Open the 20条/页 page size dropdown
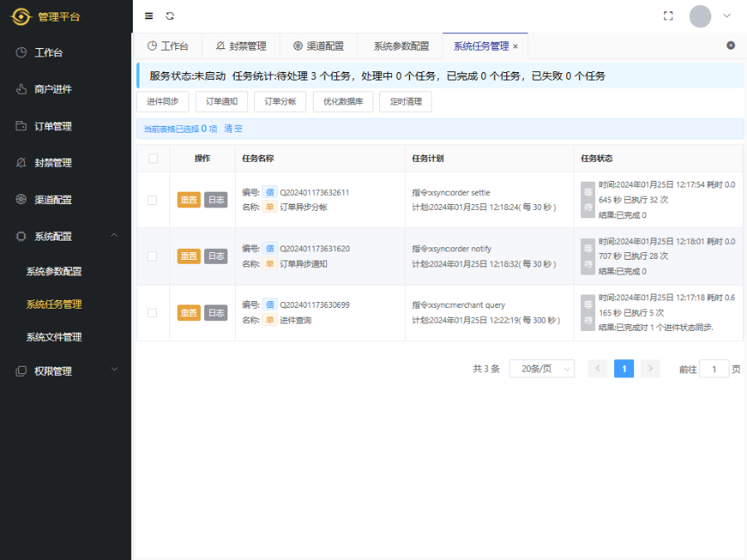The image size is (747, 560). pos(542,368)
